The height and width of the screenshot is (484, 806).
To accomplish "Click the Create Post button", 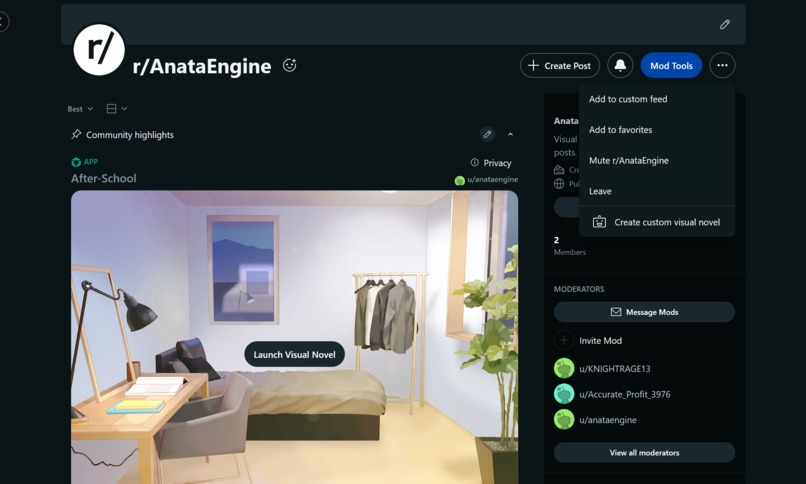I will [x=560, y=65].
